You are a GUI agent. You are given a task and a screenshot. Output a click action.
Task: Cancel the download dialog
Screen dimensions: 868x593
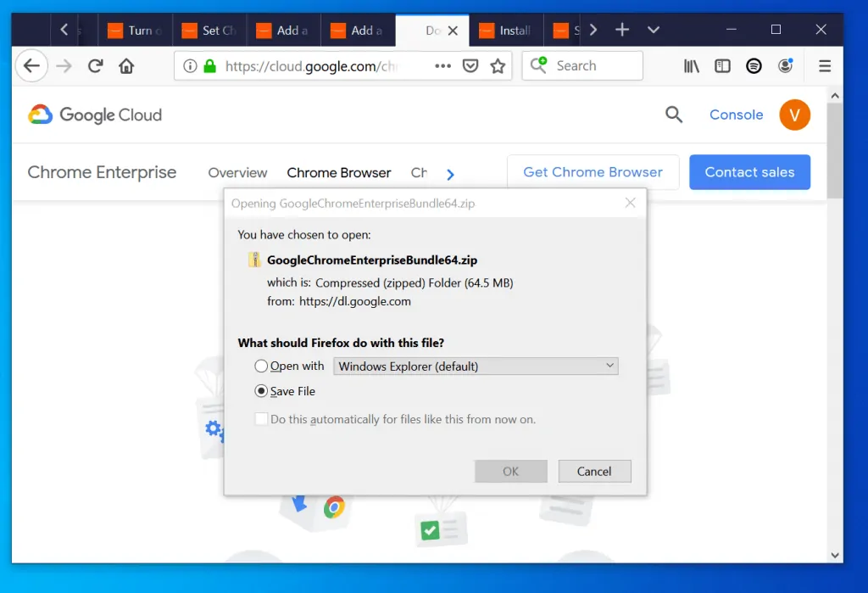pos(594,471)
